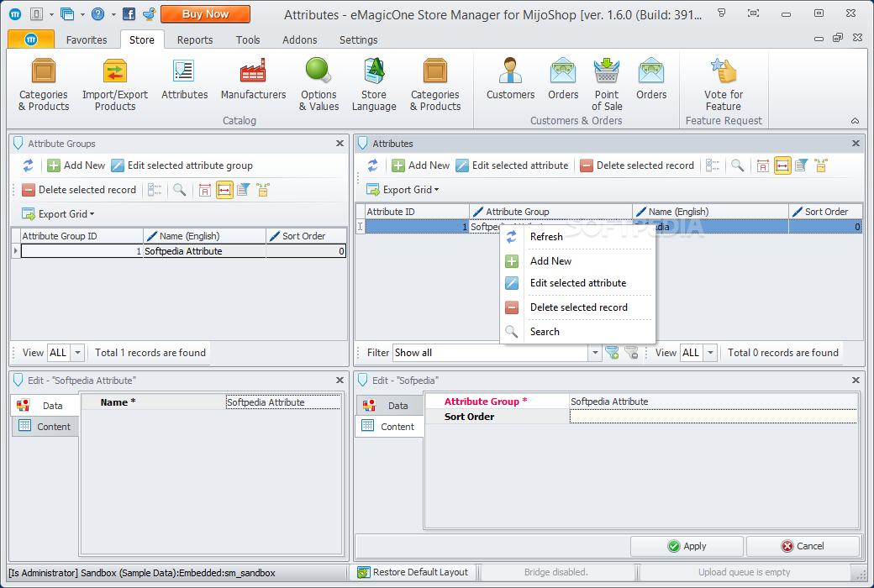Search in Attribute Groups using magnifier icon
Screen dimensions: 874x588
click(180, 190)
